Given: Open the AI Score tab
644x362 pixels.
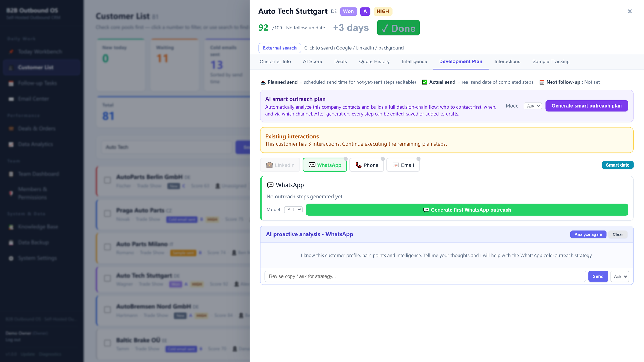Looking at the screenshot, I should pyautogui.click(x=312, y=61).
